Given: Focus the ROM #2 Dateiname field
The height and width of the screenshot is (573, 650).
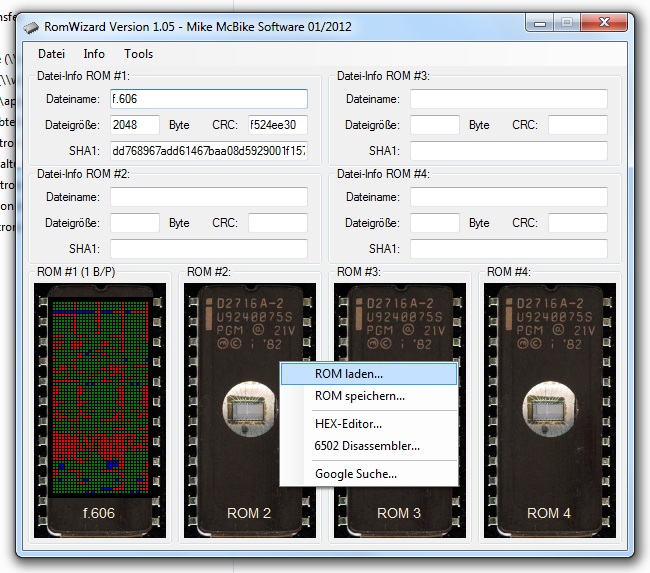Looking at the screenshot, I should [208, 197].
